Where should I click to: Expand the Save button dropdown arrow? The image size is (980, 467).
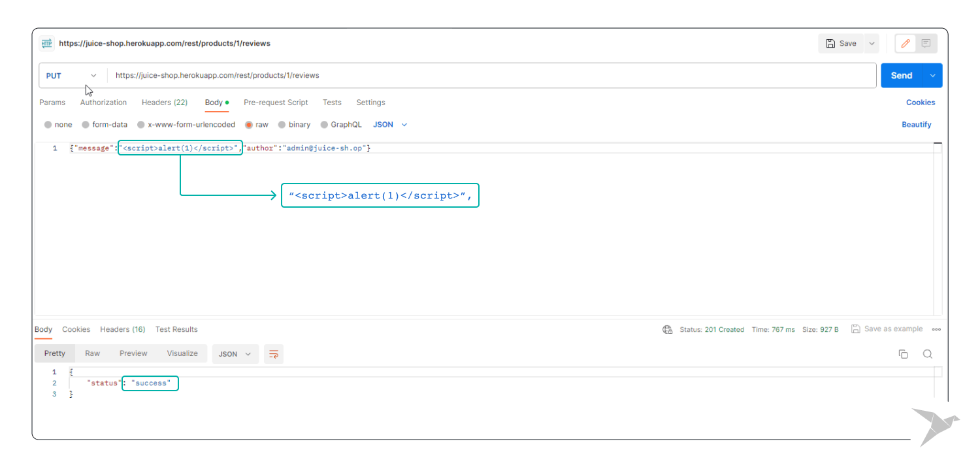click(872, 44)
